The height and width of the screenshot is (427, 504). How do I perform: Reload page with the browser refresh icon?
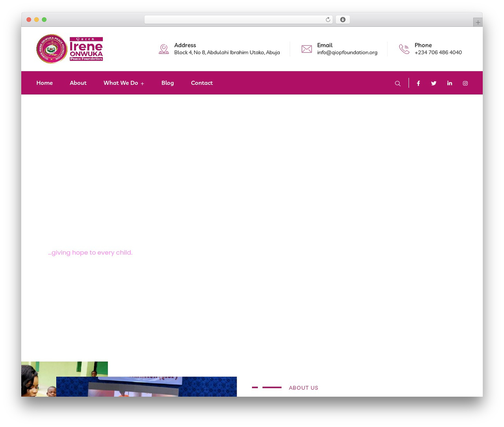pyautogui.click(x=328, y=20)
